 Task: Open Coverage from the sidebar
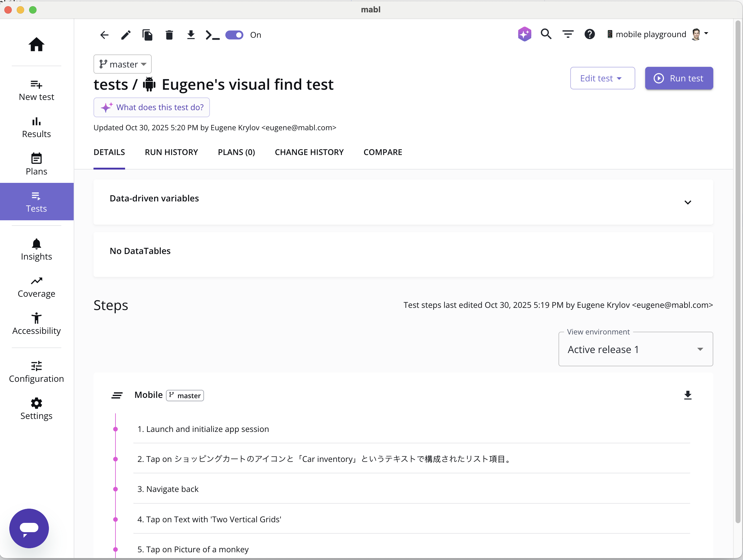click(x=36, y=286)
